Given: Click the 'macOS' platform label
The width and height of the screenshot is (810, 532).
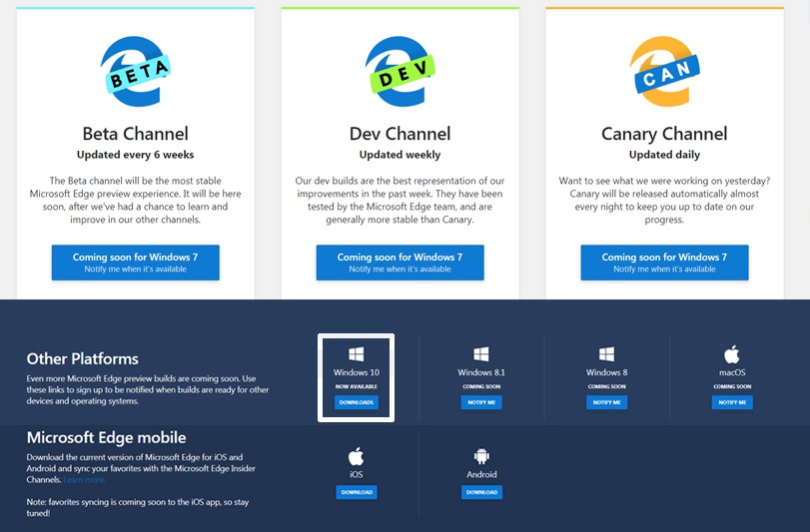Looking at the screenshot, I should 732,372.
